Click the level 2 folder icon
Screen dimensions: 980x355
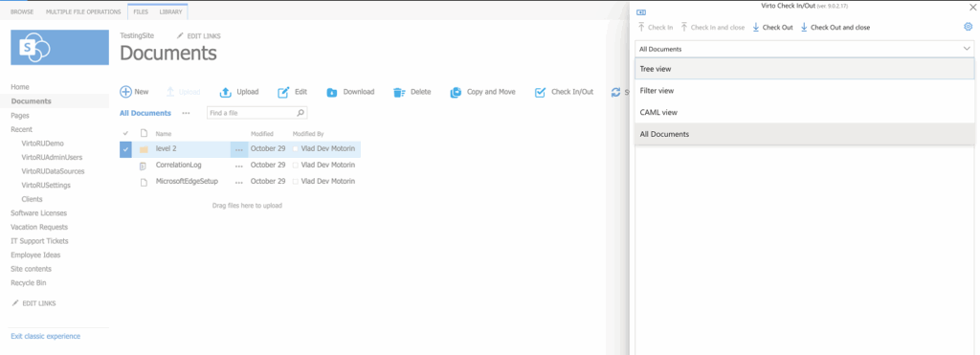(144, 149)
